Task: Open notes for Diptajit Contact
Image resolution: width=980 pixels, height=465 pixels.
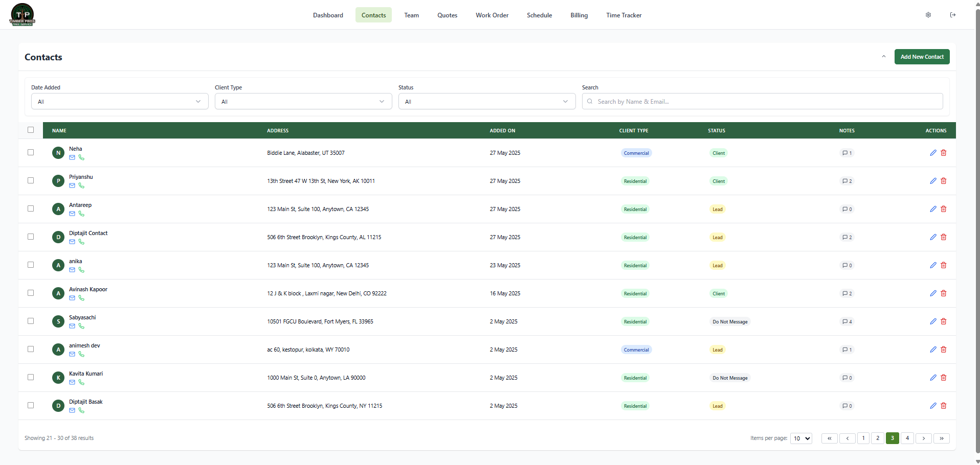Action: click(847, 237)
